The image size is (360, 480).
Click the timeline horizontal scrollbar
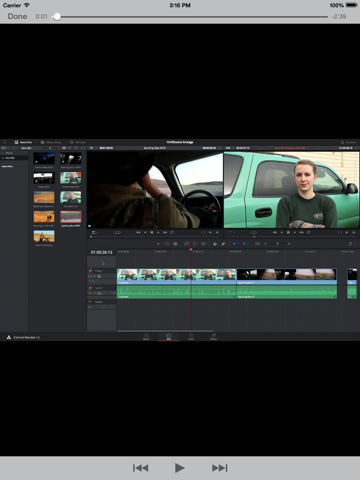click(165, 331)
